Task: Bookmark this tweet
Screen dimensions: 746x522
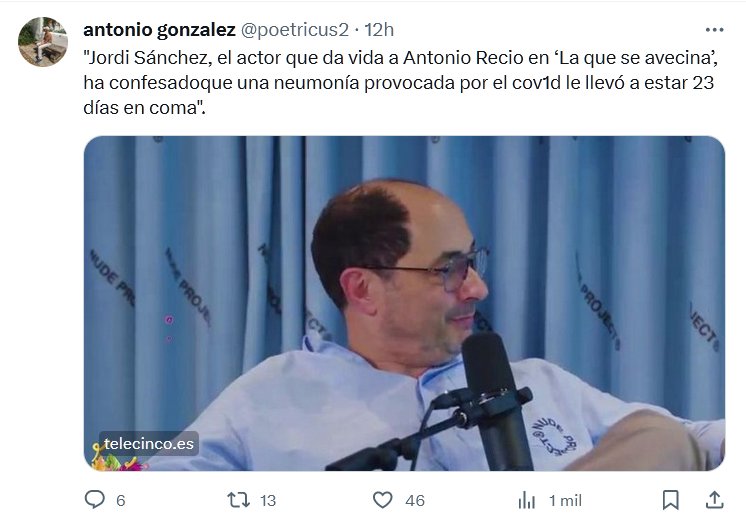Action: [x=671, y=500]
